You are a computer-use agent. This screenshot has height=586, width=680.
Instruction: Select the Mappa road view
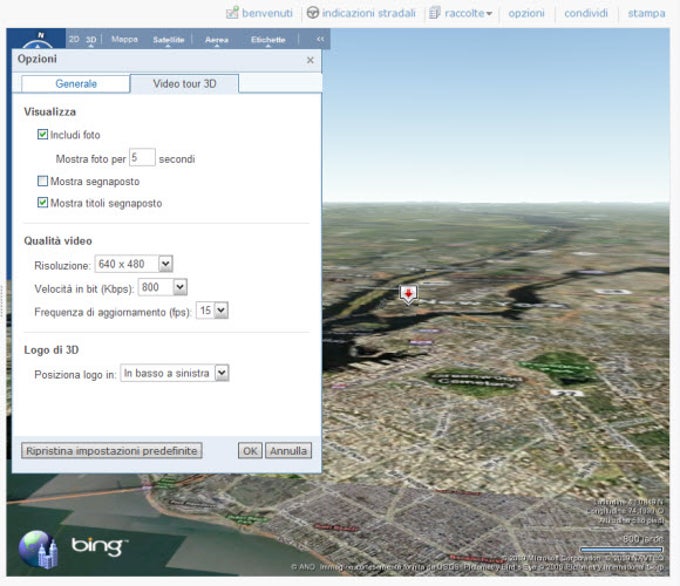(124, 39)
